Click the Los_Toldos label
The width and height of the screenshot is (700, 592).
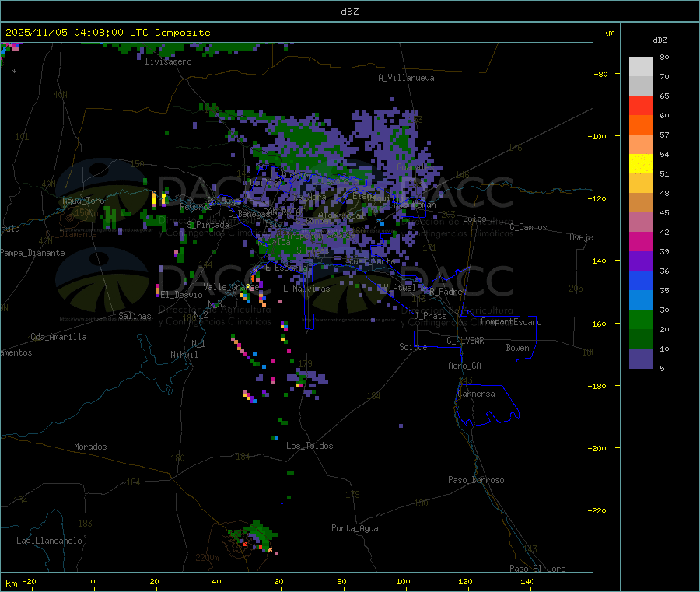(310, 446)
